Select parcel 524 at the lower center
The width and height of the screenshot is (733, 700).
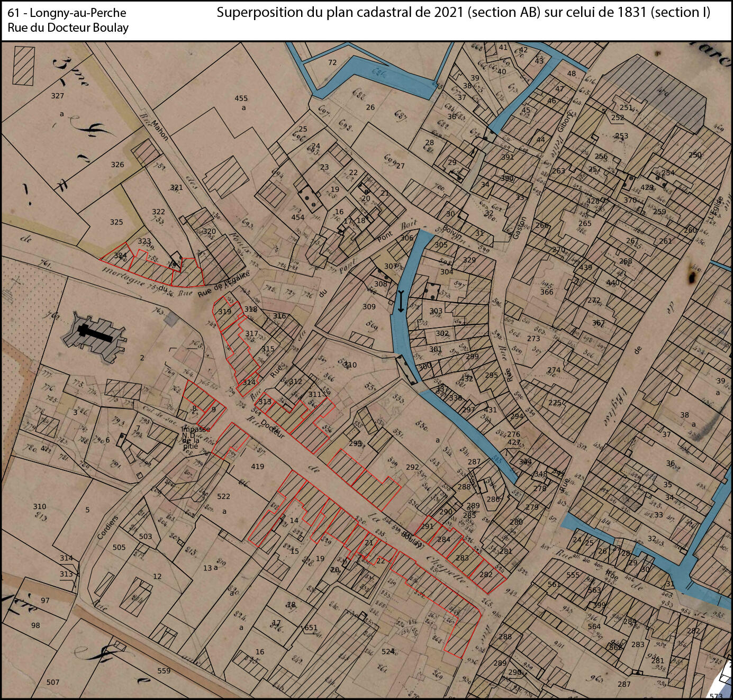click(x=388, y=651)
